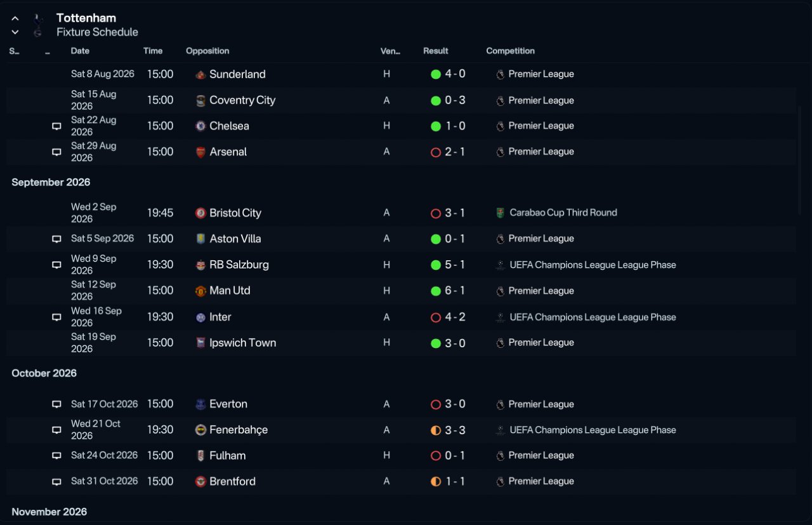
Task: Click the green win indicator for Sunderland result
Action: pos(436,74)
